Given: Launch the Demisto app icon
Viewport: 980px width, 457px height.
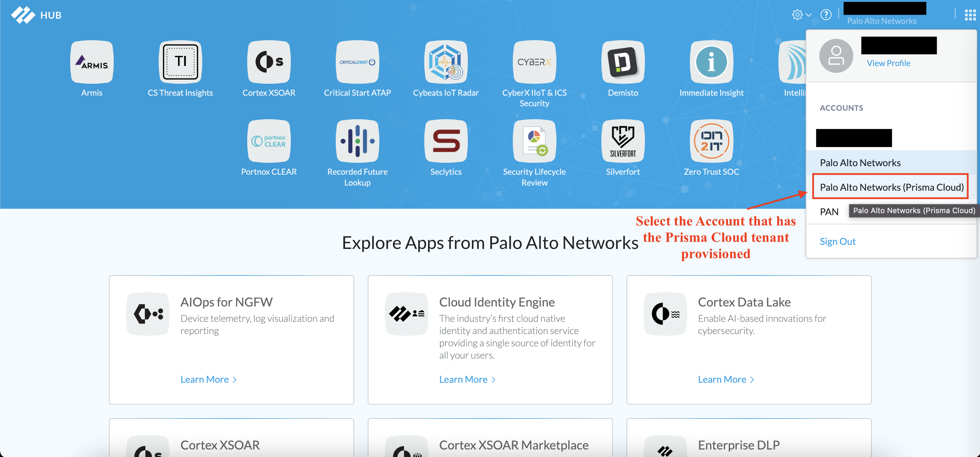Looking at the screenshot, I should click(x=622, y=62).
